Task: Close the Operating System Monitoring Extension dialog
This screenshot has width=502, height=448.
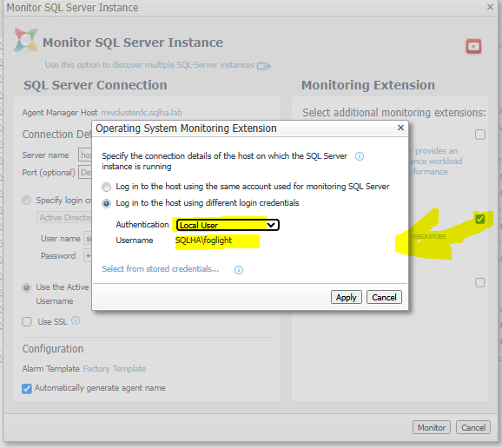Action: [400, 128]
